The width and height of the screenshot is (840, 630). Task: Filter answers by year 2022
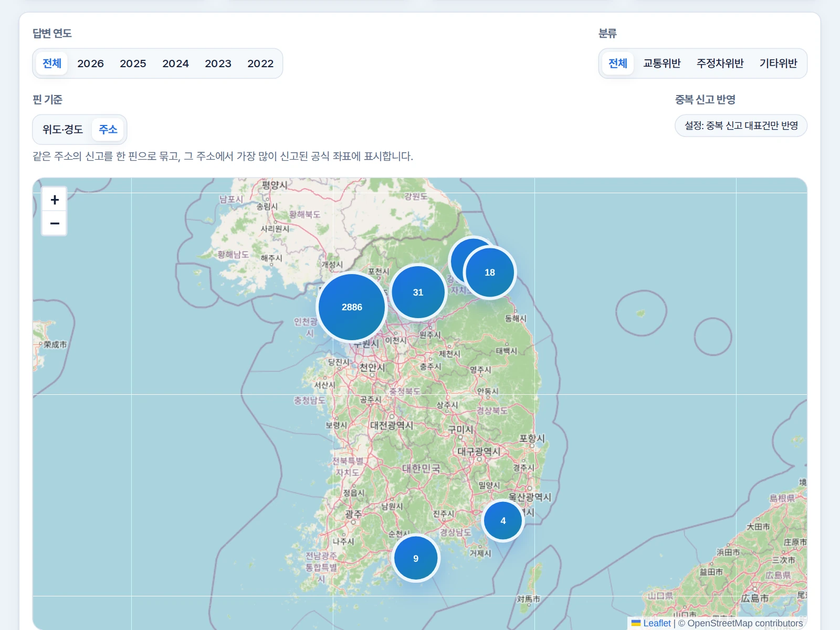(x=260, y=64)
